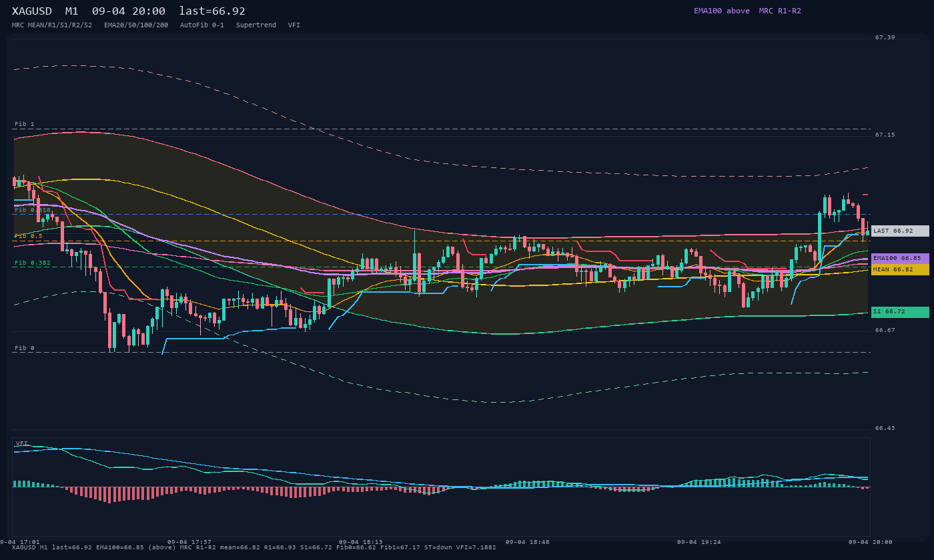934x560 pixels.
Task: Click the 67.15 price axis value
Action: click(885, 135)
